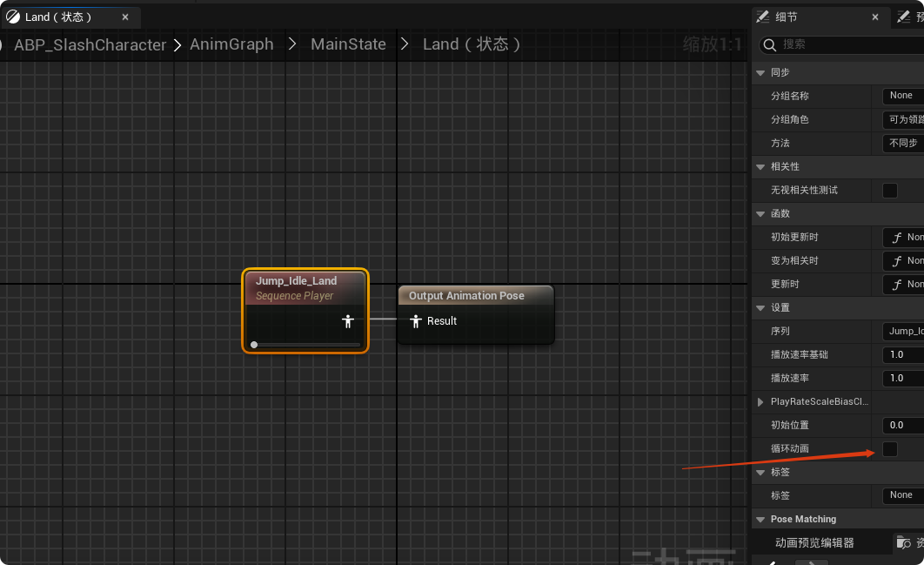The width and height of the screenshot is (924, 565).
Task: Click the 序列 property label
Action: click(780, 332)
